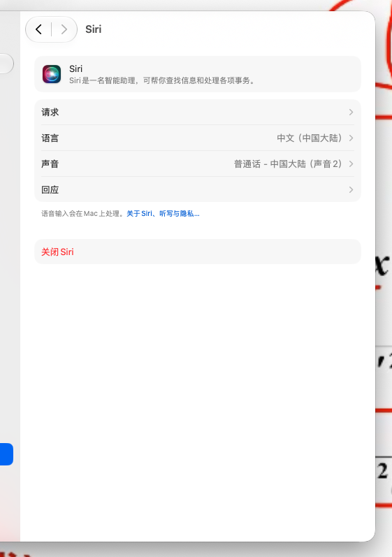Select the blue highlighted sidebar item
392x557 pixels.
6,454
